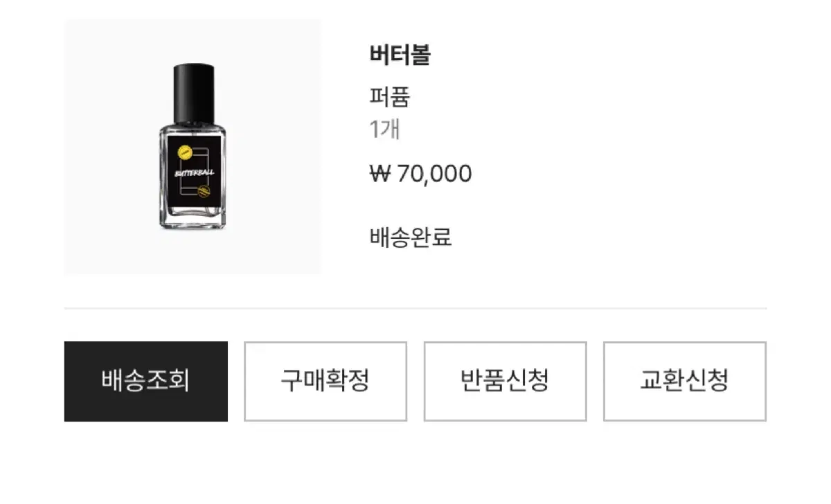Screen dimensions: 831x504
Task: Click the 배송완료 delivery status
Action: pyautogui.click(x=411, y=237)
